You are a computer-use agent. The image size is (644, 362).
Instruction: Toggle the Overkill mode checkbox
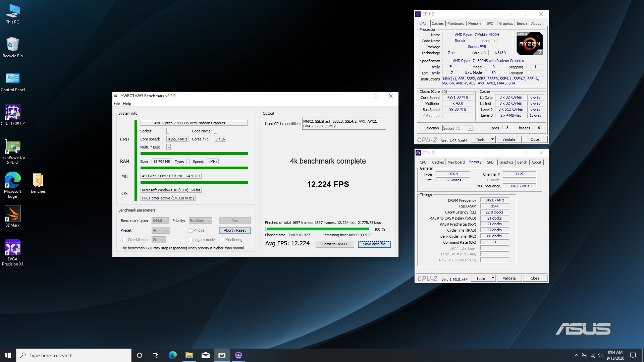(124, 240)
